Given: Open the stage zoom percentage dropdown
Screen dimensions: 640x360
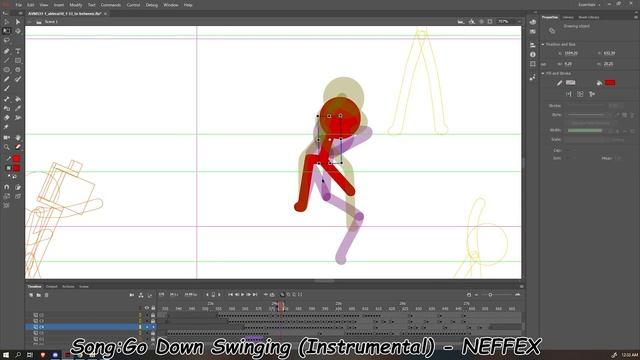Looking at the screenshot, I should pos(519,22).
